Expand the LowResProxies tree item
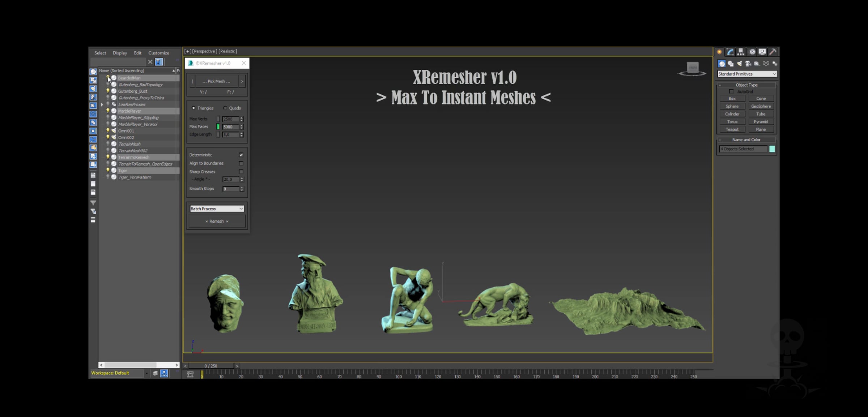Screen dimensions: 868x417 (102, 105)
